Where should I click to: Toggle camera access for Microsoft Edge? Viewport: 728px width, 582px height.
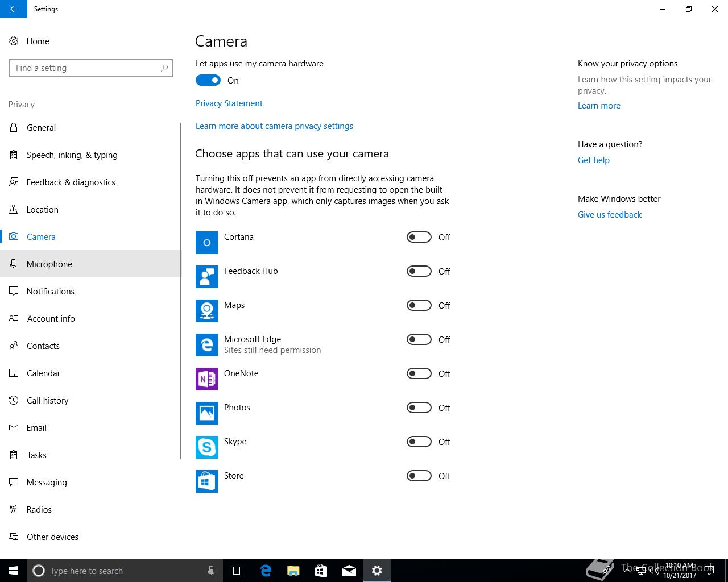pos(419,339)
